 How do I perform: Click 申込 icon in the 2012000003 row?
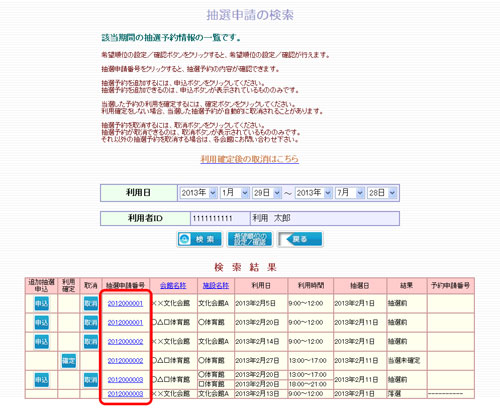42,380
